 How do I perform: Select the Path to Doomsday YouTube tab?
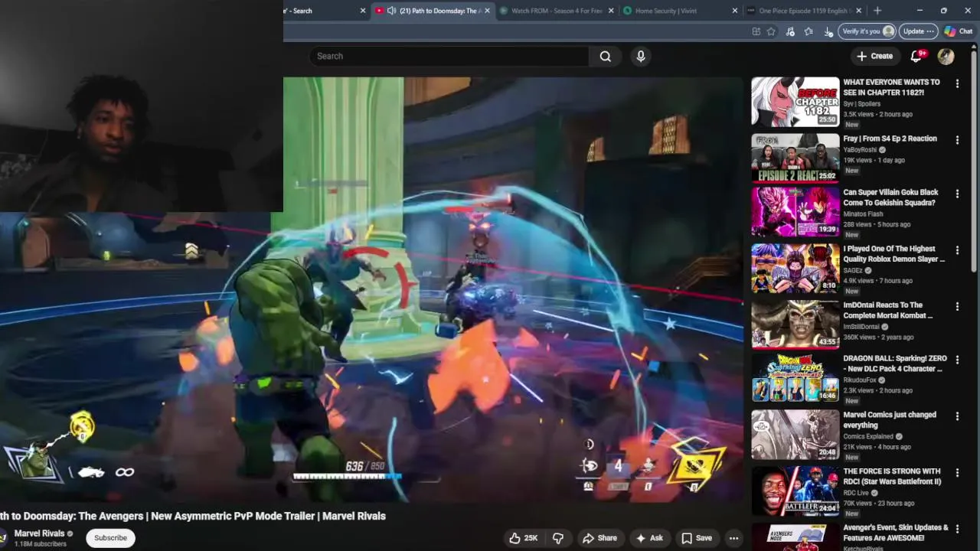[x=433, y=11]
